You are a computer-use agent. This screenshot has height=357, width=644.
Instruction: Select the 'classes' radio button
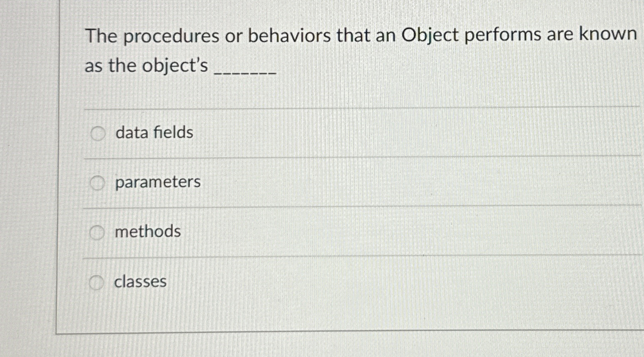click(97, 283)
